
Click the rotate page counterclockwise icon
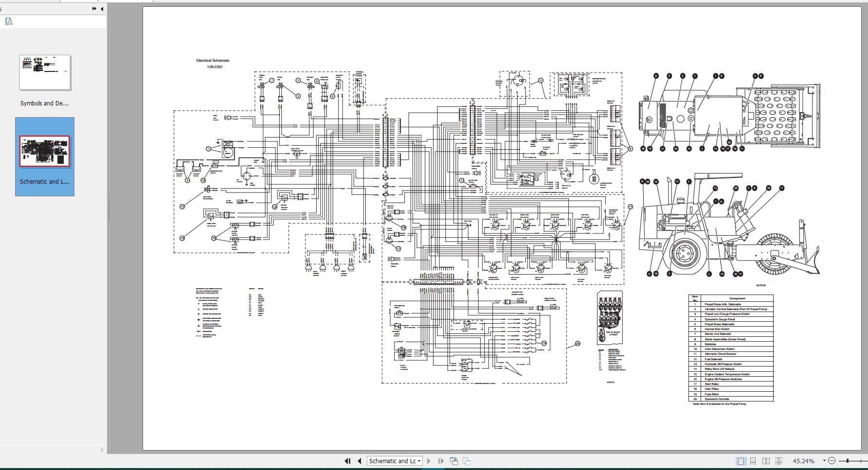pyautogui.click(x=454, y=461)
